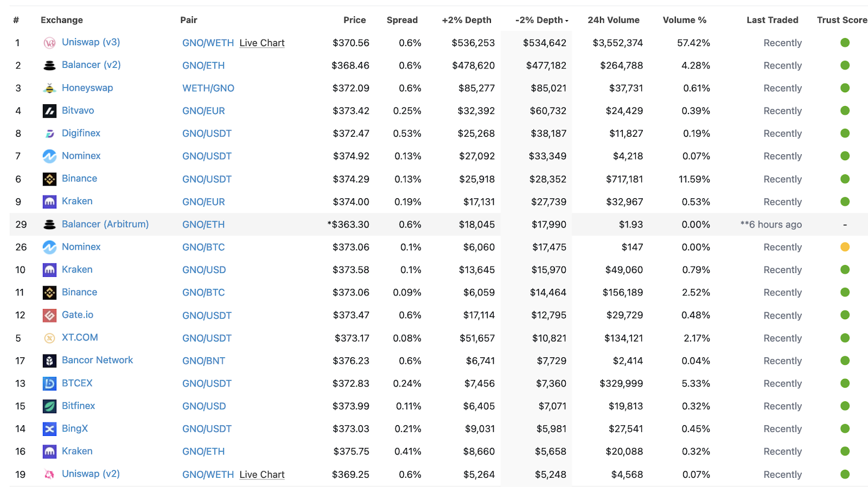Click the Uniswap (v2) unicorn logo
This screenshot has height=487, width=868.
(49, 475)
